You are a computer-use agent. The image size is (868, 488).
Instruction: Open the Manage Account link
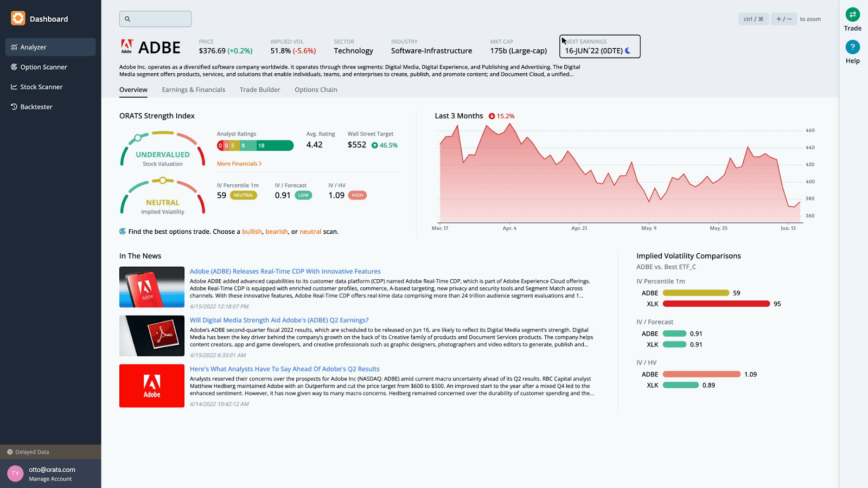(50, 479)
